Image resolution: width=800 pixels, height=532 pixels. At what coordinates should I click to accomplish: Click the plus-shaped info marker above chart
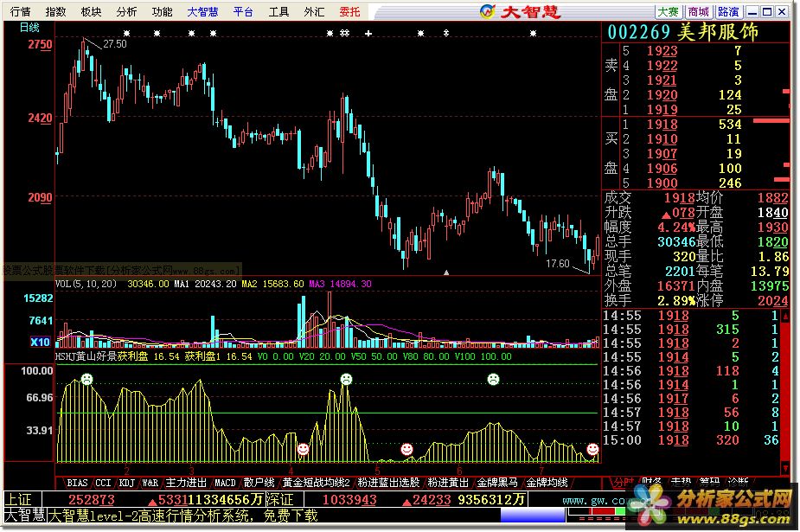[368, 34]
